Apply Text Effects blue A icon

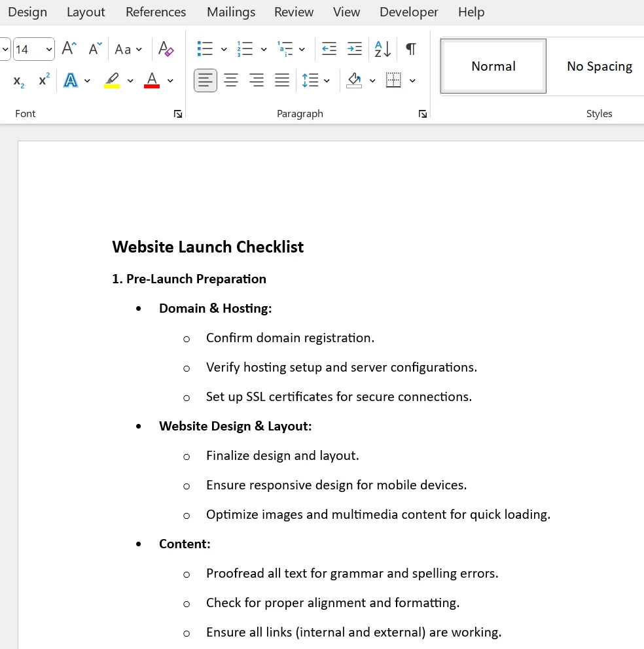point(71,80)
